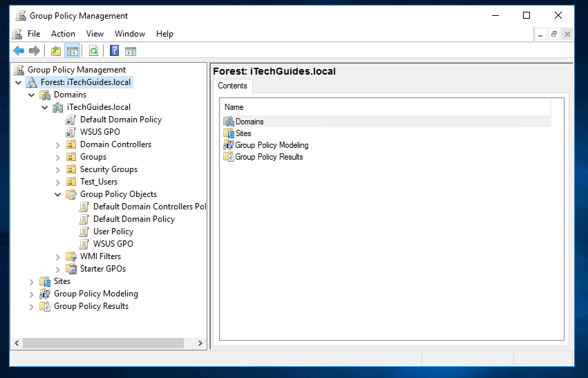588x378 pixels.
Task: Click the Sites icon in Contents list
Action: pyautogui.click(x=229, y=133)
